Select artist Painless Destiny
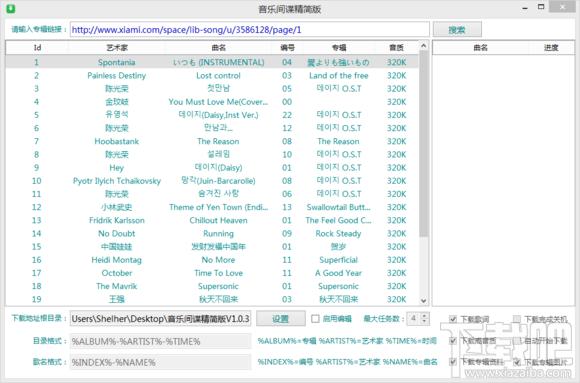Image resolution: width=580 pixels, height=383 pixels. (x=117, y=75)
